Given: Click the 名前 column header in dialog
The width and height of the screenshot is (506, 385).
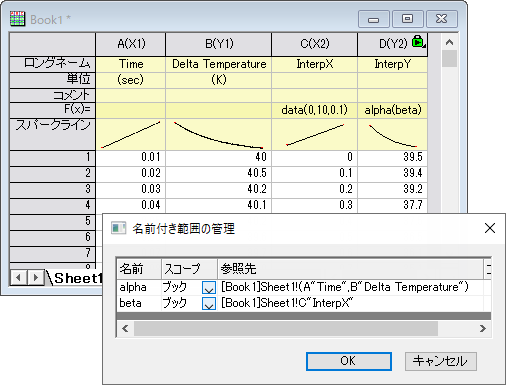Looking at the screenshot, I should (139, 268).
